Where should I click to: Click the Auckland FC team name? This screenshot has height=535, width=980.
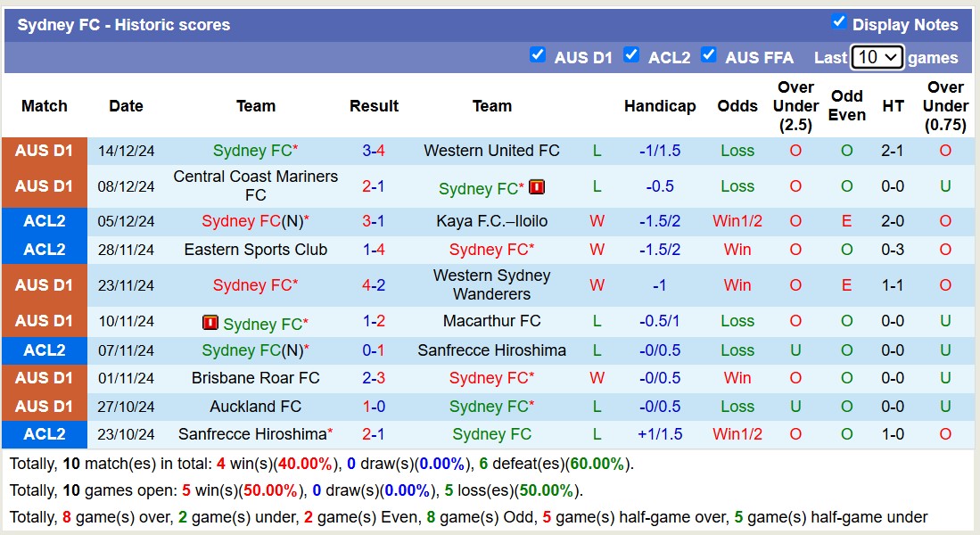click(x=256, y=407)
